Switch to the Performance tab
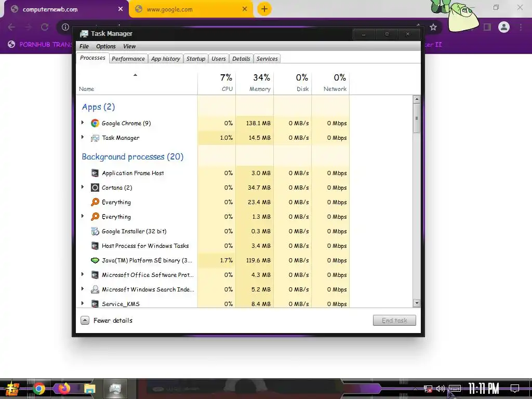This screenshot has height=399, width=532. tap(128, 59)
